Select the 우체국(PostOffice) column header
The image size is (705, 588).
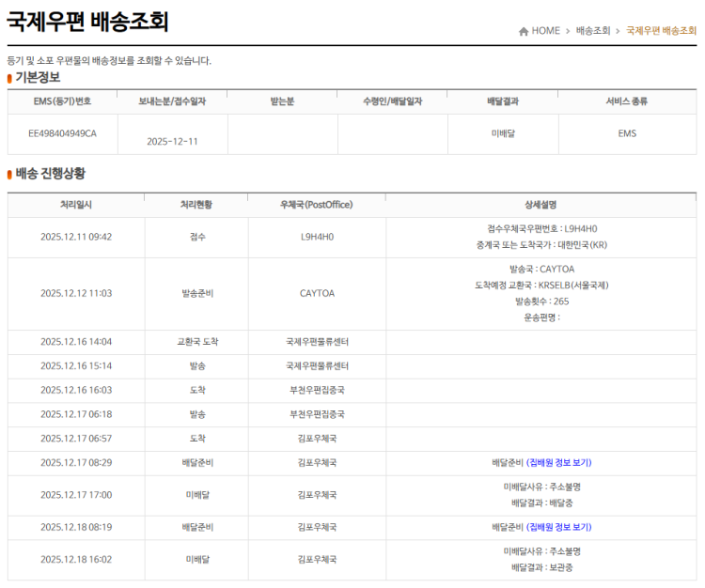(x=317, y=205)
